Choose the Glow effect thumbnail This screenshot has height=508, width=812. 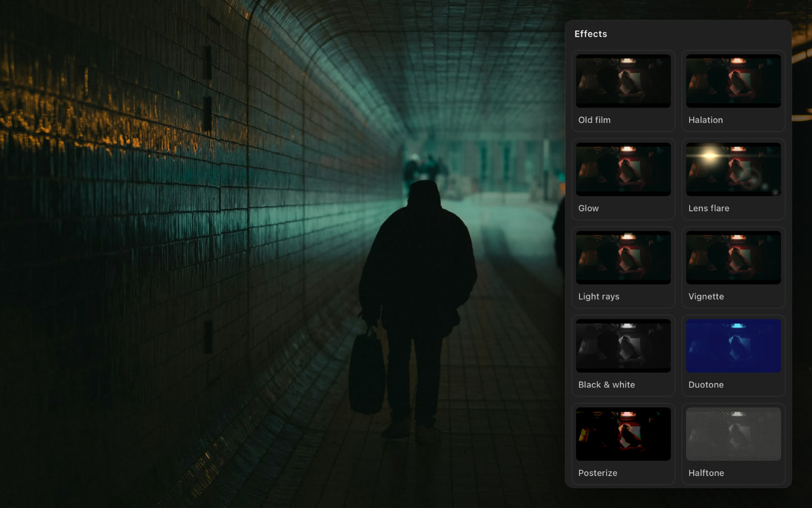[x=623, y=169]
